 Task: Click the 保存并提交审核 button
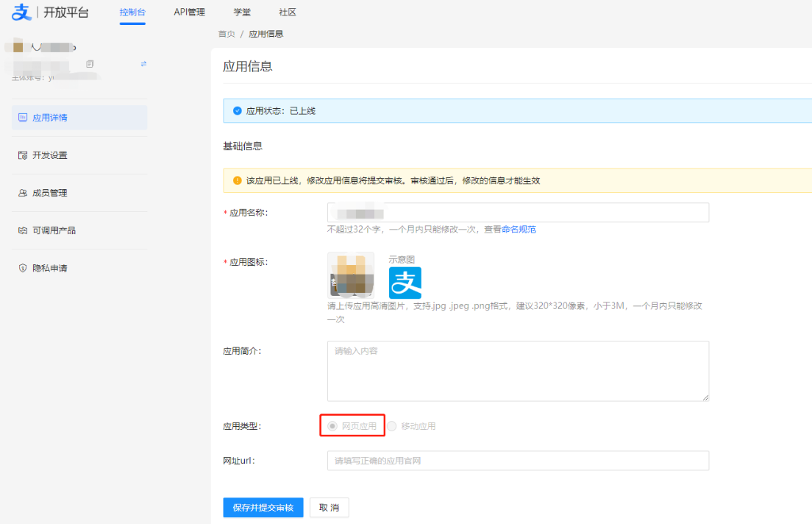(263, 508)
